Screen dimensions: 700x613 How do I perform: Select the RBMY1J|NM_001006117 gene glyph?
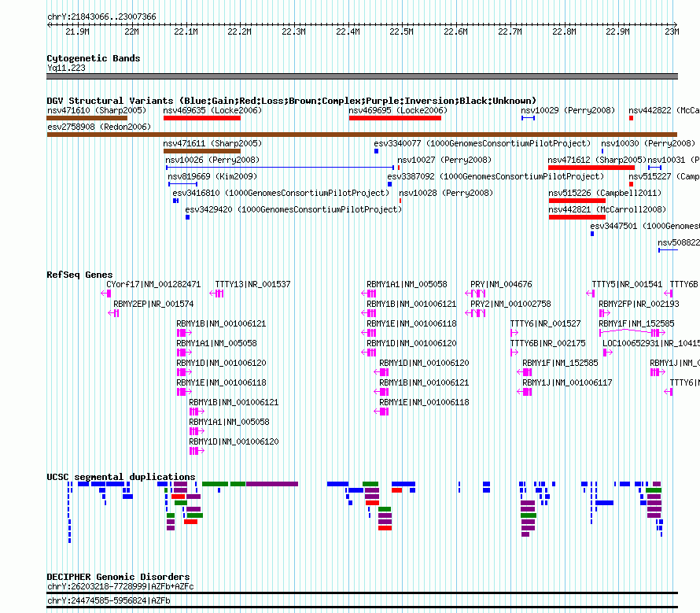(x=524, y=392)
